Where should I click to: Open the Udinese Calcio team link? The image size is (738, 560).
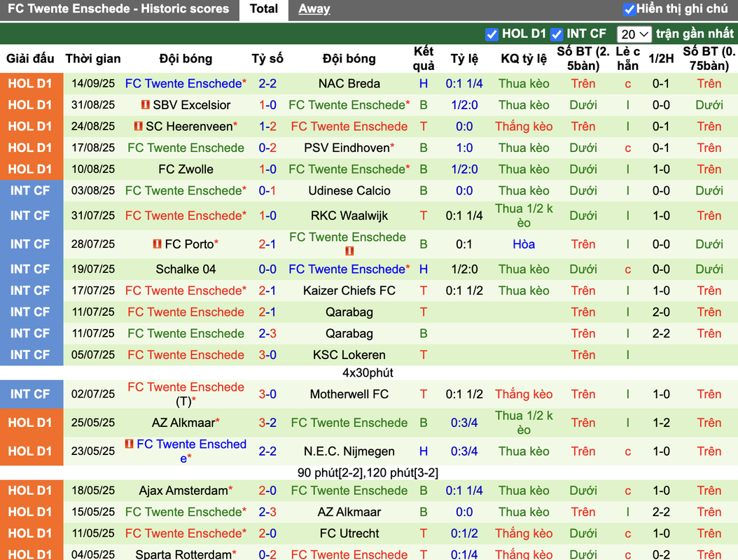coord(349,190)
